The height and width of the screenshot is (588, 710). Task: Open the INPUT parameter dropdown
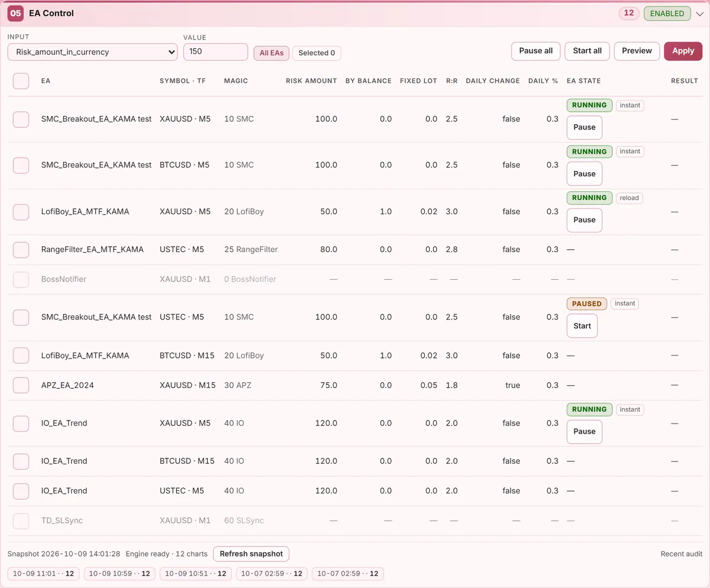coord(92,52)
